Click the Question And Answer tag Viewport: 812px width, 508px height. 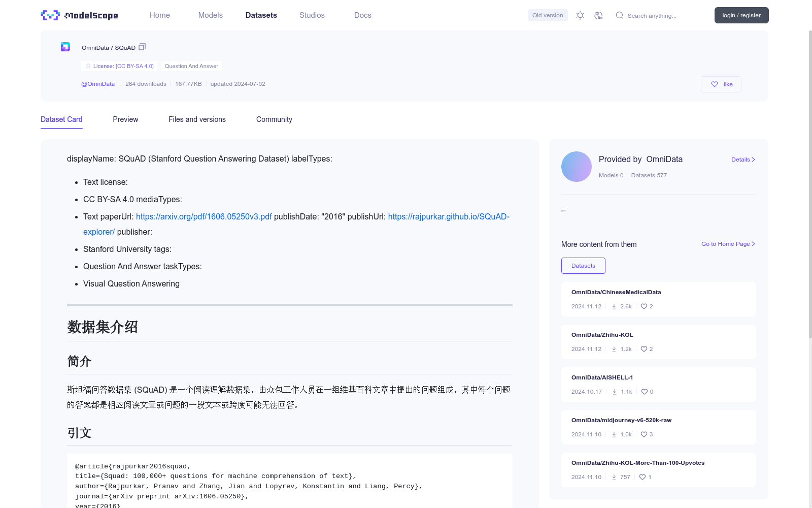[191, 66]
